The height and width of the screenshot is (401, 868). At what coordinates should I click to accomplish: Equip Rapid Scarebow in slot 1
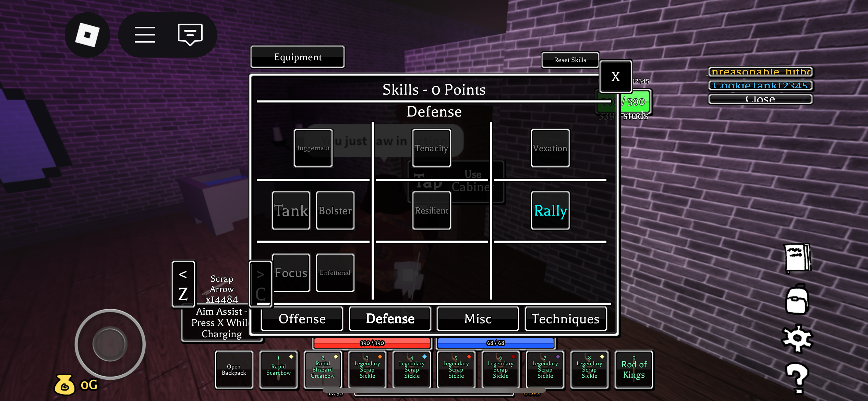pos(278,369)
